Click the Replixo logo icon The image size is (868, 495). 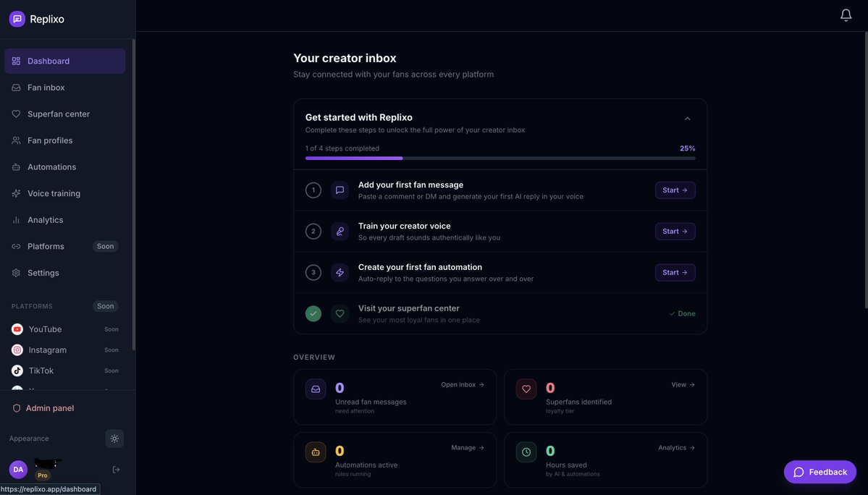pyautogui.click(x=17, y=19)
